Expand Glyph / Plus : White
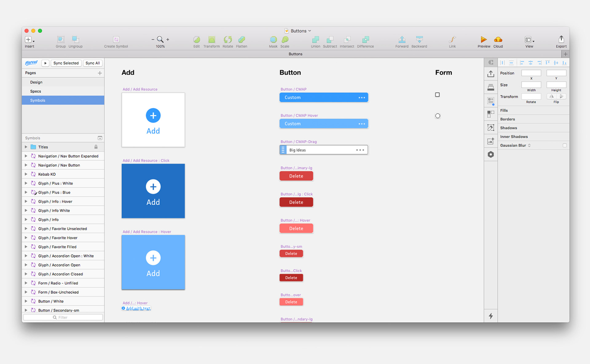 click(26, 183)
